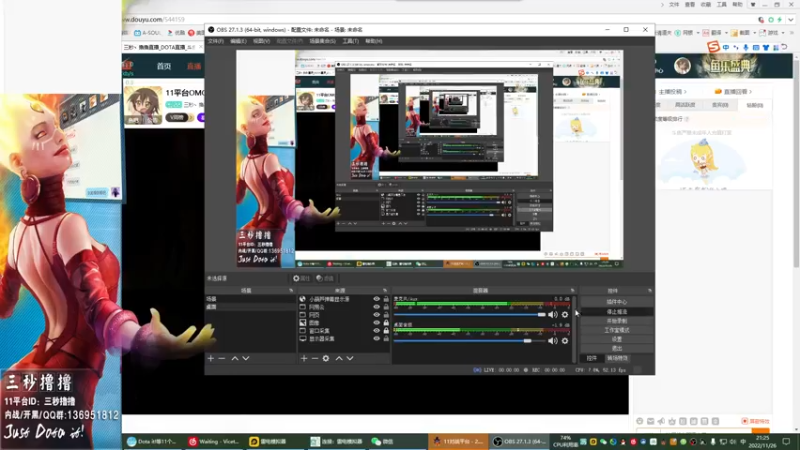The width and height of the screenshot is (800, 450).
Task: Toggle lock on 图像 source
Action: [386, 323]
